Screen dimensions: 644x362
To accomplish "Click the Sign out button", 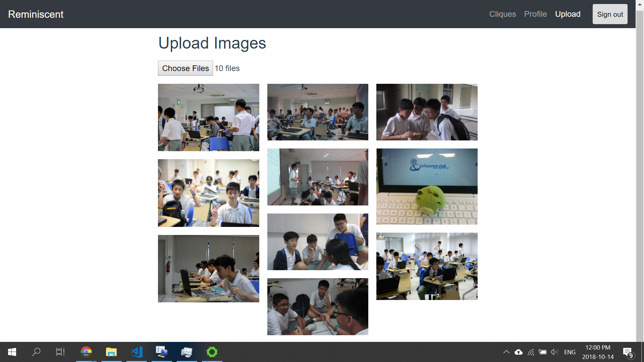I will tap(610, 14).
